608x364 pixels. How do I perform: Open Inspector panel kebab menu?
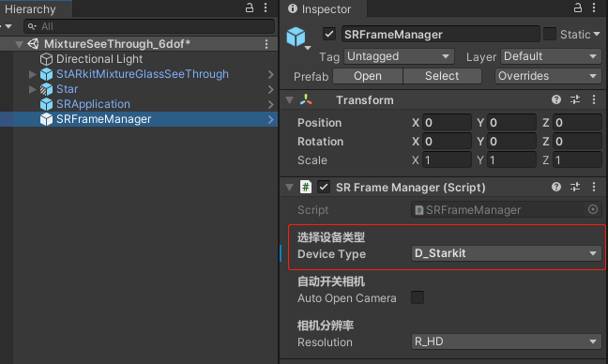[x=594, y=8]
